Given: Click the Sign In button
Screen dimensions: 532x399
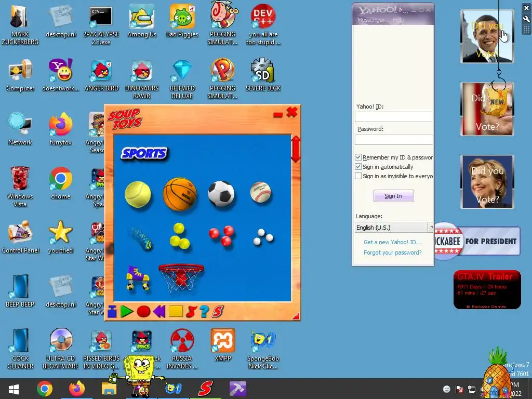Looking at the screenshot, I should pos(394,196).
